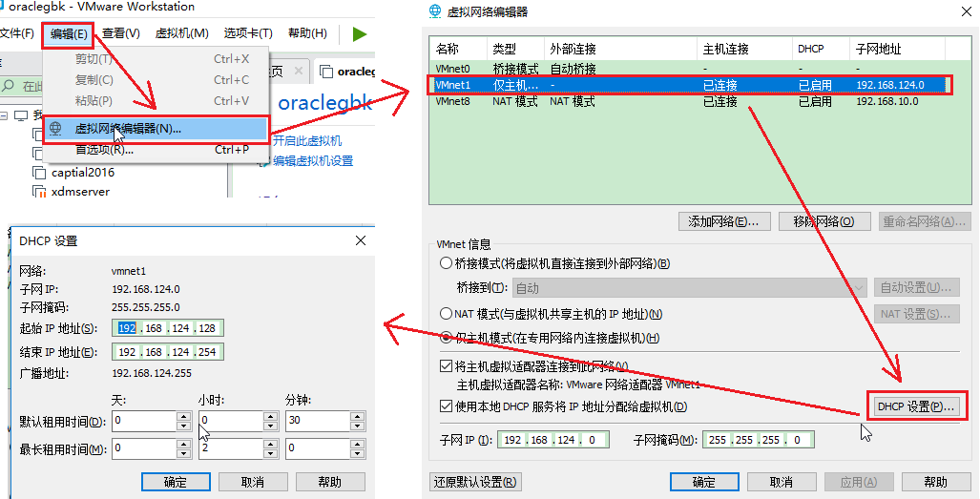Select the 粘贴(P) entry in the Edit menu

(x=156, y=100)
